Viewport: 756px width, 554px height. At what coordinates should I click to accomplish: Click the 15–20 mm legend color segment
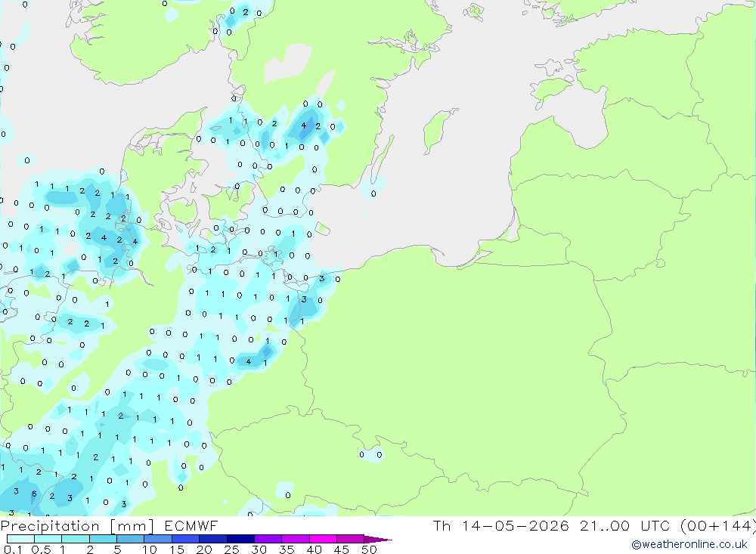186,539
